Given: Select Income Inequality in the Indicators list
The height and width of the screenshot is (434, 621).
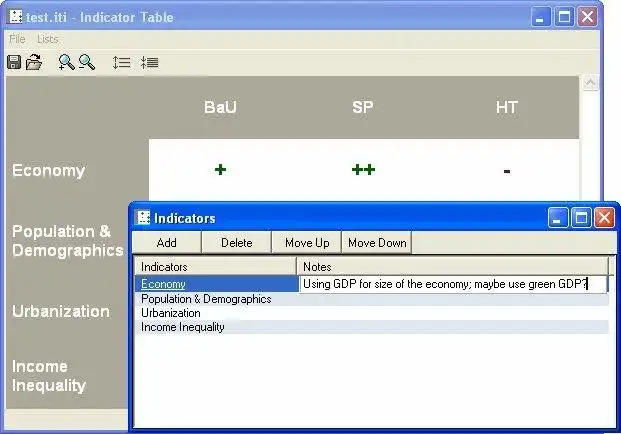Looking at the screenshot, I should coord(371,327).
